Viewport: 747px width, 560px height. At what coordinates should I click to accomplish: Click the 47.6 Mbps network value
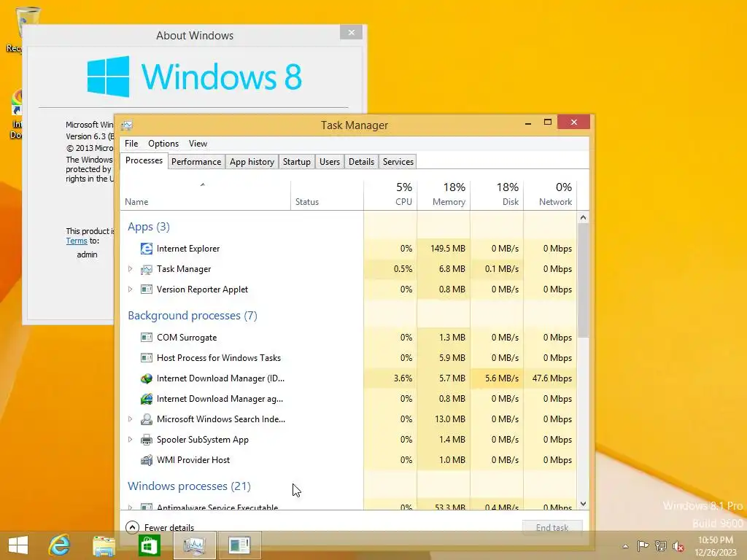(551, 378)
